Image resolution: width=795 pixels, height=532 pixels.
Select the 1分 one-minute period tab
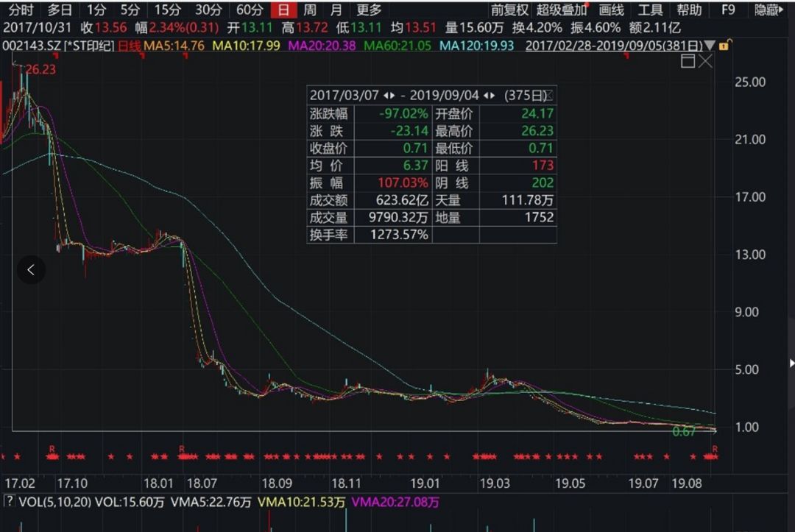(96, 10)
